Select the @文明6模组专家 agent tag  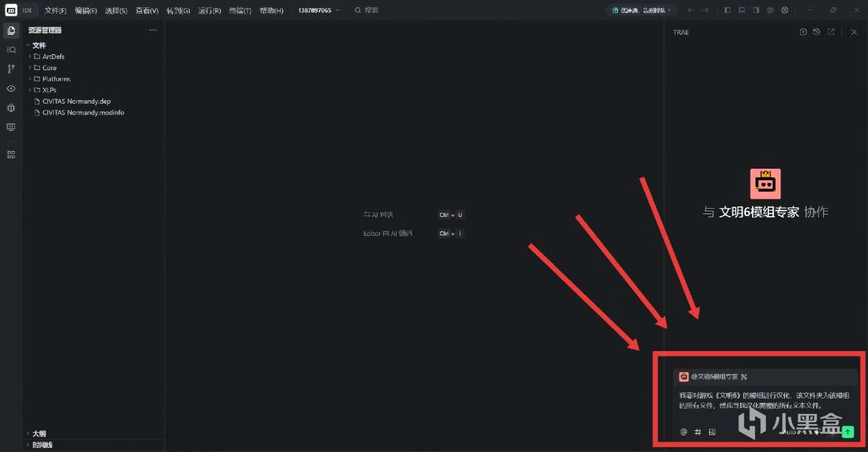[x=715, y=377]
